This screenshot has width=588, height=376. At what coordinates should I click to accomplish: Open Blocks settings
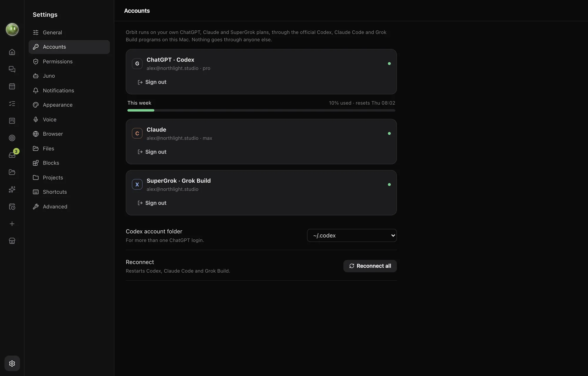(x=69, y=163)
